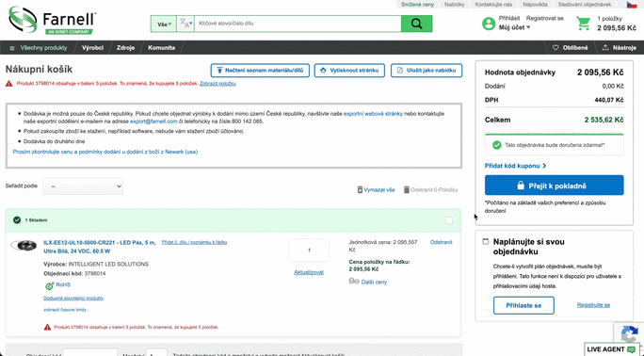Screen dimensions: 644x356
Task: Click the trash icon for Odstranit 0 Položky
Action: pyautogui.click(x=406, y=189)
